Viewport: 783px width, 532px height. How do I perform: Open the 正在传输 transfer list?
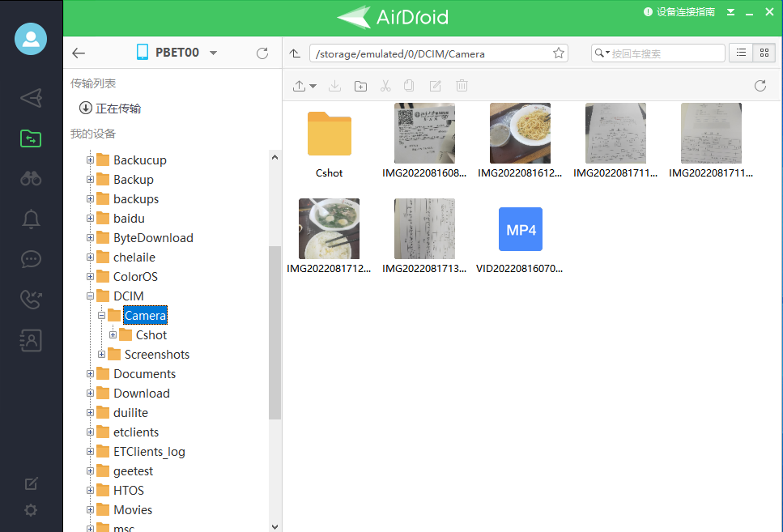click(x=110, y=108)
